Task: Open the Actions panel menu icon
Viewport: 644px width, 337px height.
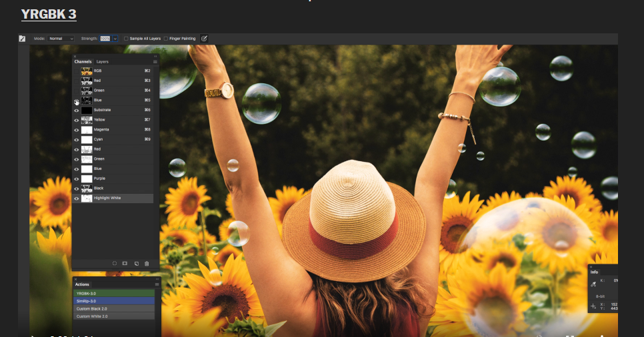Action: [x=157, y=284]
